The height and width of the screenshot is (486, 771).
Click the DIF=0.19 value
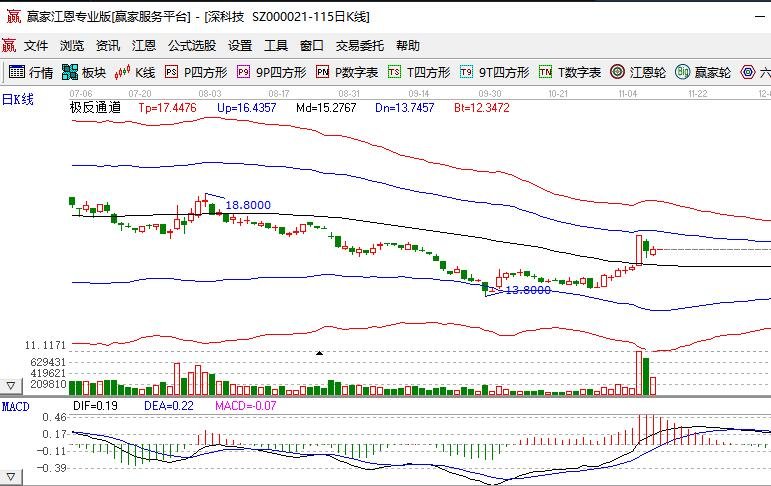[x=95, y=406]
